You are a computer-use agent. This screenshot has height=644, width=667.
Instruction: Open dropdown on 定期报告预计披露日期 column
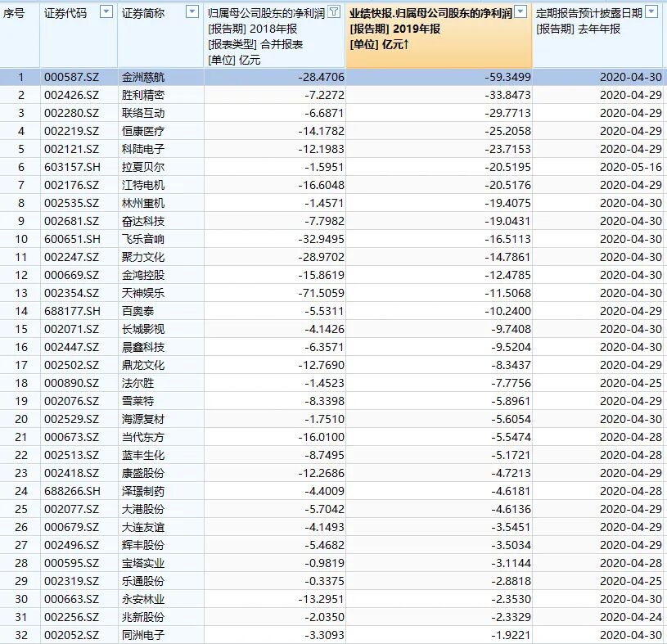tap(651, 12)
